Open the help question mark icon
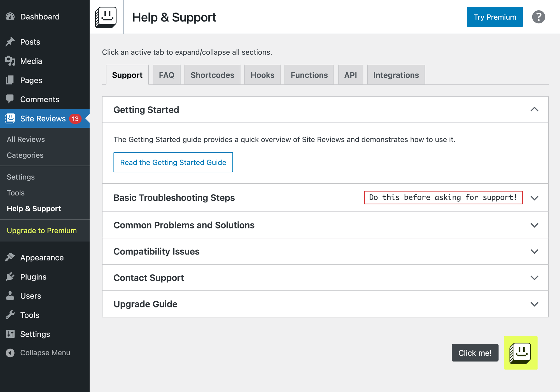The width and height of the screenshot is (560, 392). [x=538, y=17]
